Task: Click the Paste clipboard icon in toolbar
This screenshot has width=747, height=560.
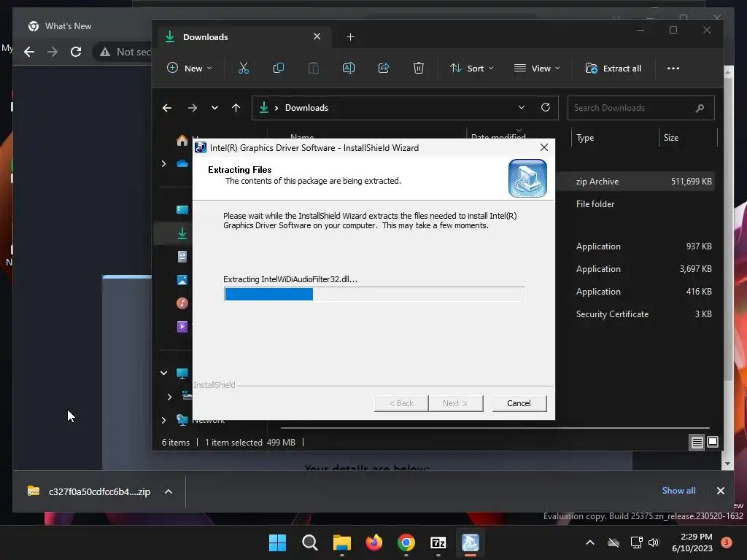Action: pyautogui.click(x=314, y=68)
